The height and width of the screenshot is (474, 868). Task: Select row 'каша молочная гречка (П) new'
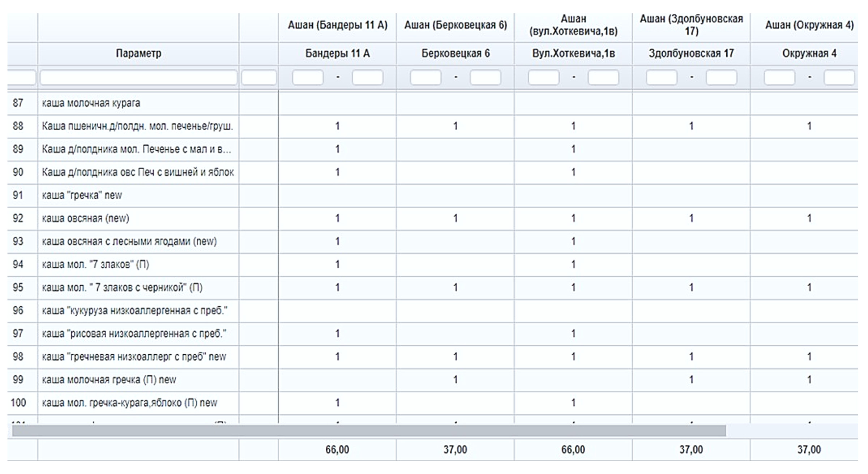433,380
